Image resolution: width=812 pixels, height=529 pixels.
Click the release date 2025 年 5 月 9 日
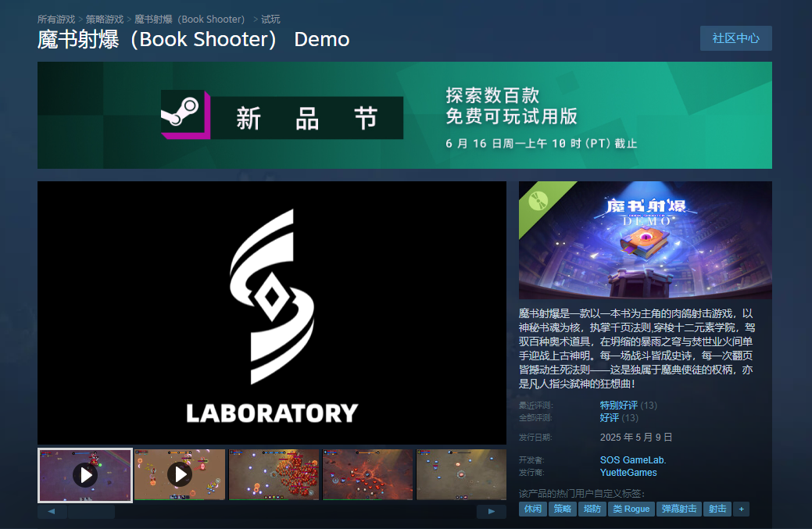pos(636,438)
